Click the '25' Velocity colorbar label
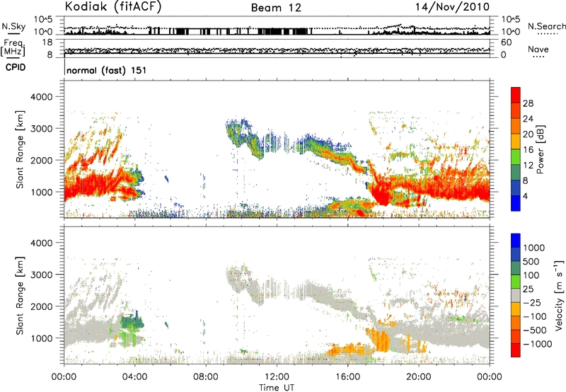The height and width of the screenshot is (392, 566). tap(529, 289)
